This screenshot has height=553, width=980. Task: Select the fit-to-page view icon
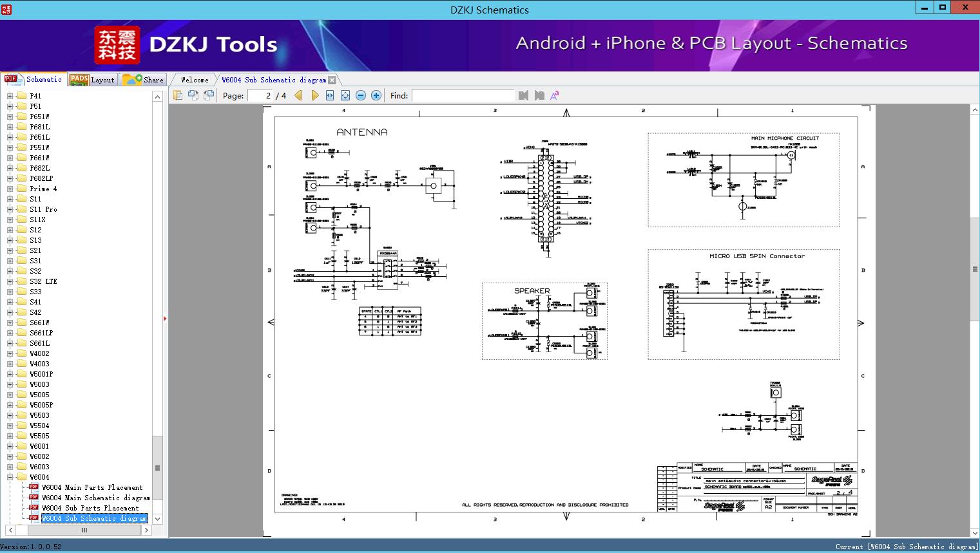point(345,95)
